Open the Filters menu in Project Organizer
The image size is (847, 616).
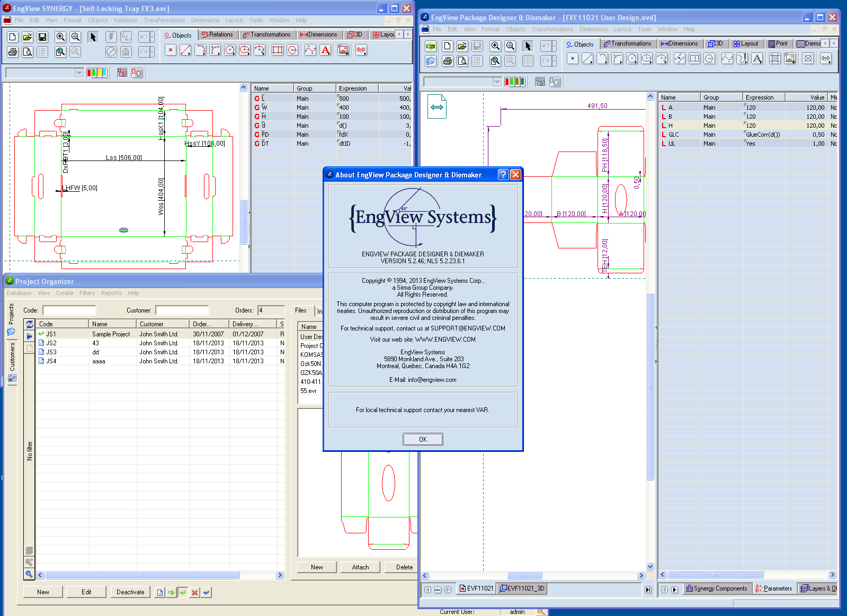[x=87, y=293]
